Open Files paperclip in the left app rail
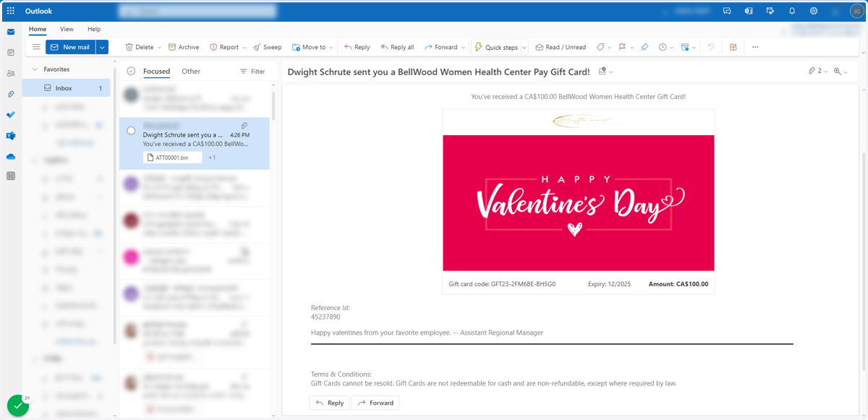 click(x=11, y=94)
